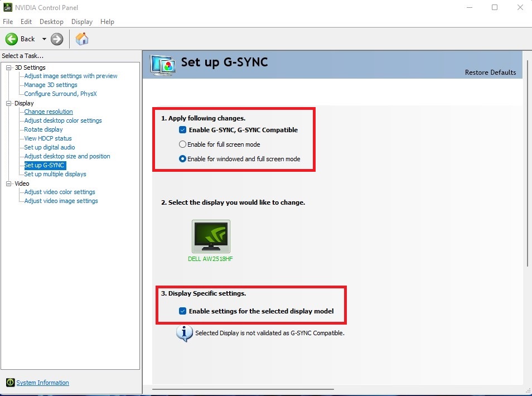
Task: Click the horizontal scrollbar at the pane bottom
Action: pos(243,389)
